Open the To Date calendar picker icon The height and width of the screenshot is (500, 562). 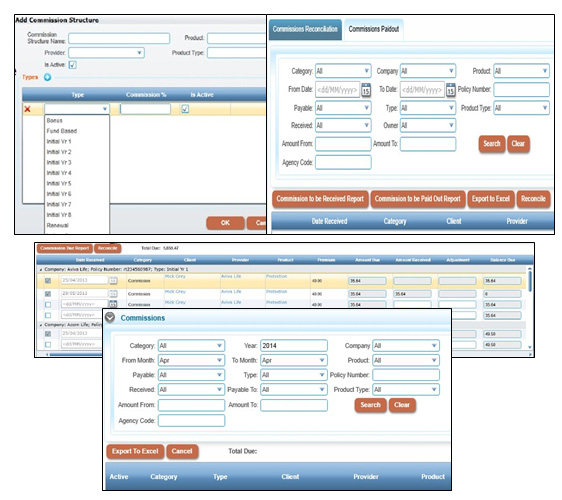click(451, 90)
